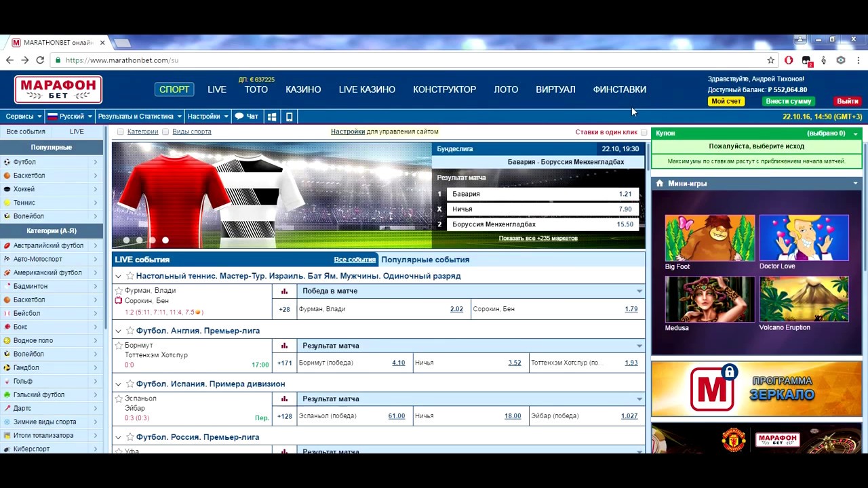Favorite Russia Premier League star
The image size is (868, 488).
pos(130,437)
